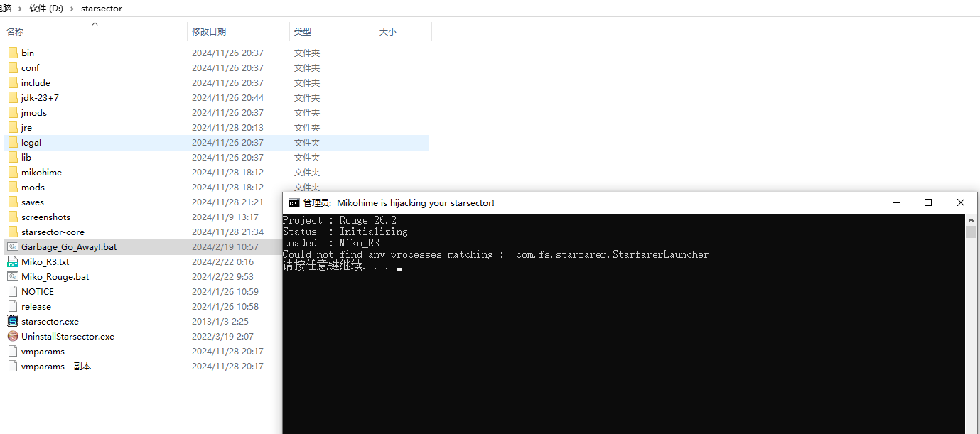980x434 pixels.
Task: Select starsector in the address bar
Action: (x=101, y=9)
